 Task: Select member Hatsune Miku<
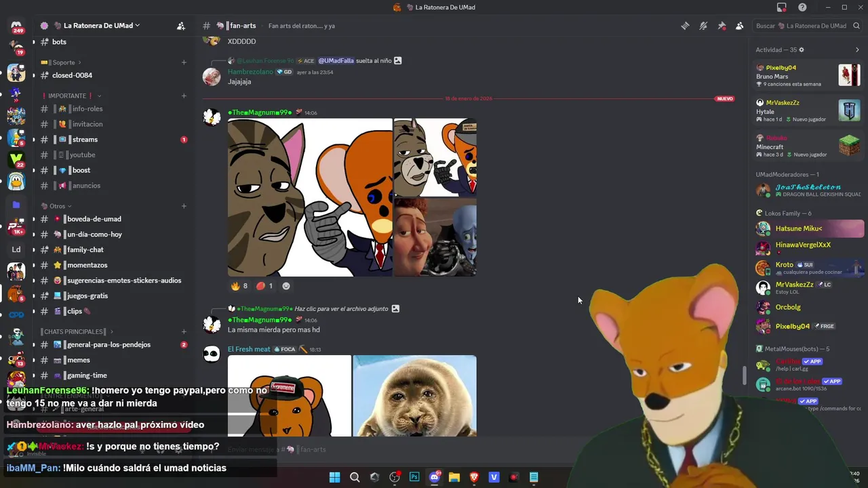[x=810, y=228]
